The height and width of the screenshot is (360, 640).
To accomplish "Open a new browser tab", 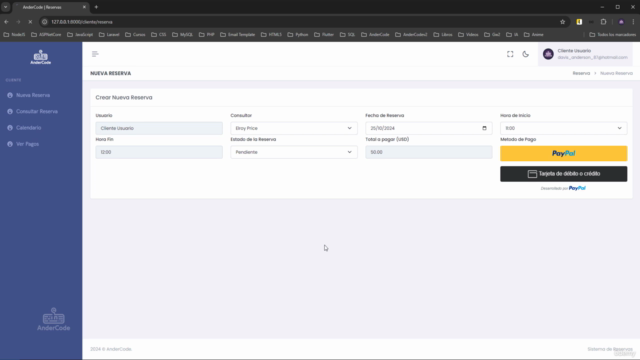I will pos(96,7).
